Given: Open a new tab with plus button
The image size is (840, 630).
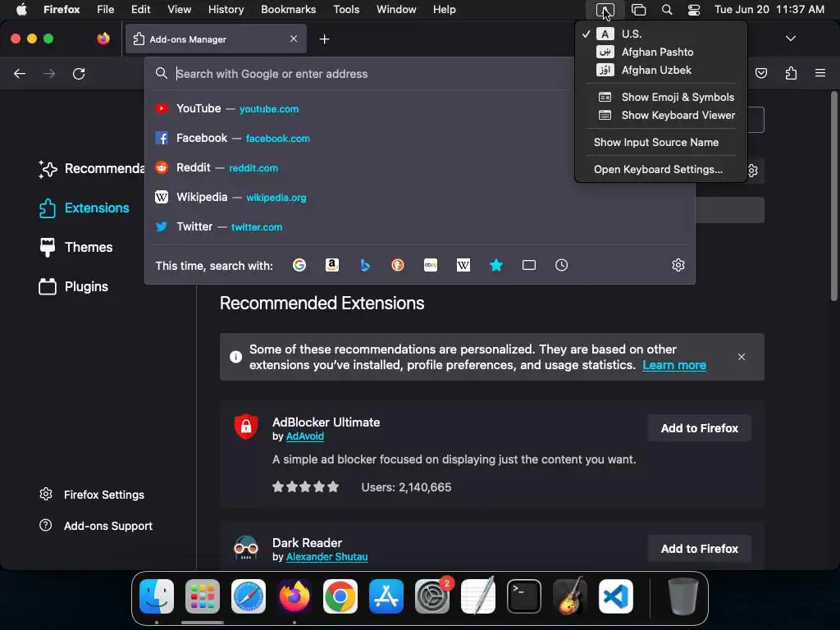Looking at the screenshot, I should point(324,39).
